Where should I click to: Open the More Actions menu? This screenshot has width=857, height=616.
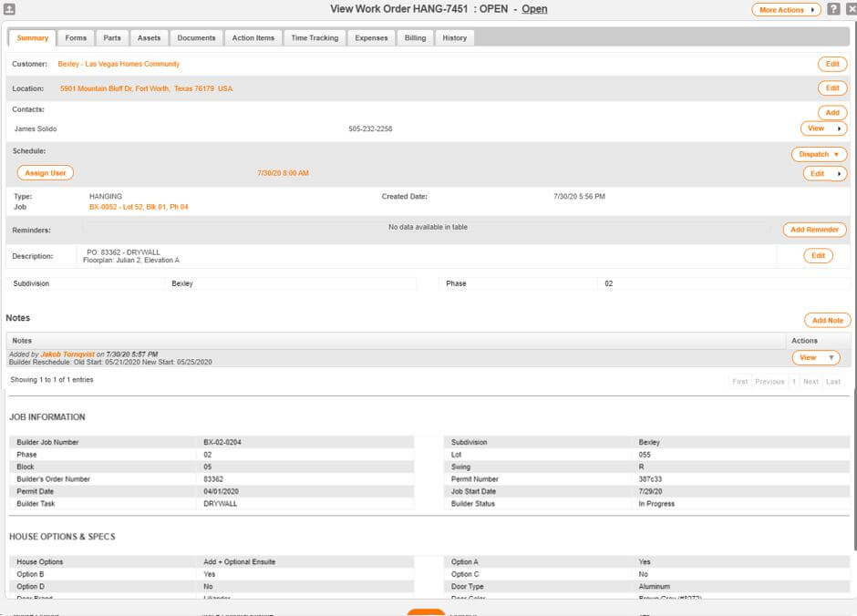point(785,9)
